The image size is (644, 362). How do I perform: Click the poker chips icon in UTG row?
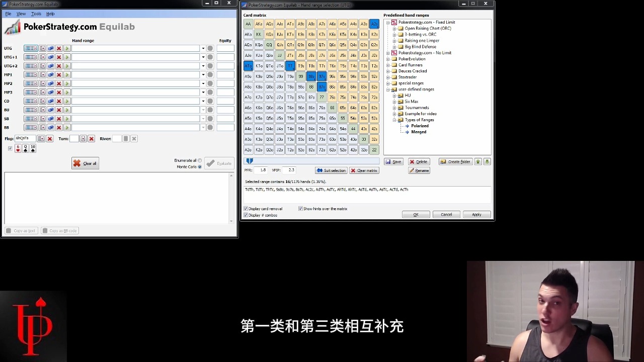click(51, 48)
